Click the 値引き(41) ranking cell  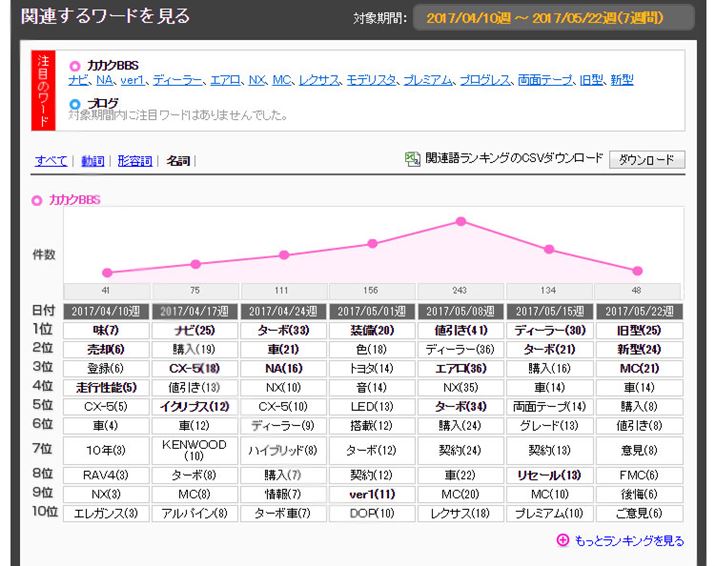[461, 330]
